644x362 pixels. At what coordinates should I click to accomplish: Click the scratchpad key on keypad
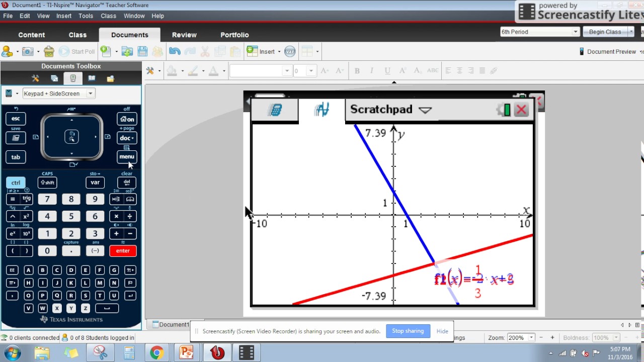[x=16, y=138]
